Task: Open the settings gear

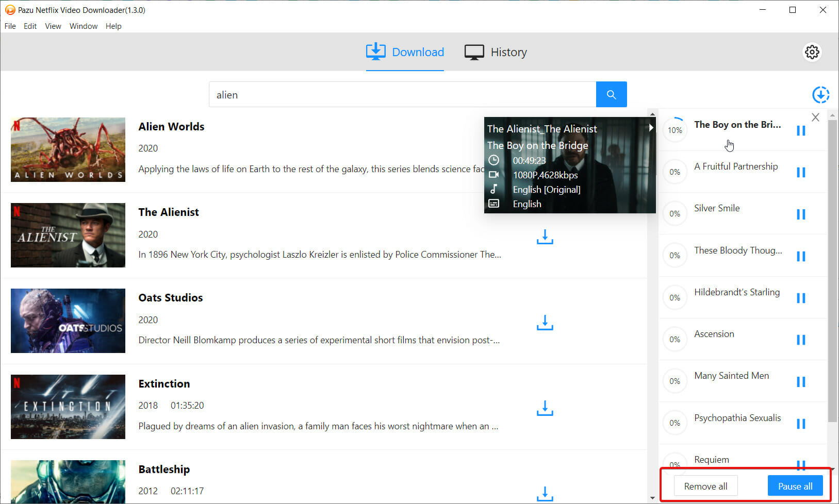Action: point(812,52)
